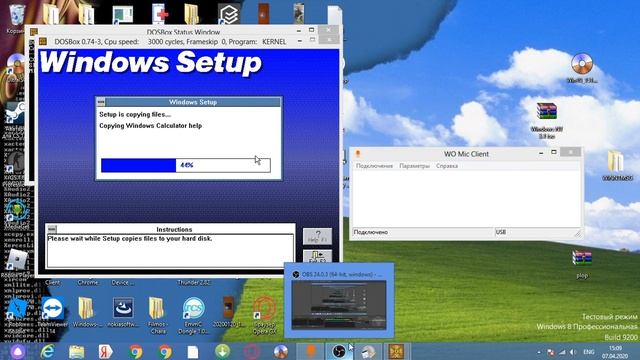
Task: Launch Internet Explorer from the taskbar
Action: coord(47,351)
